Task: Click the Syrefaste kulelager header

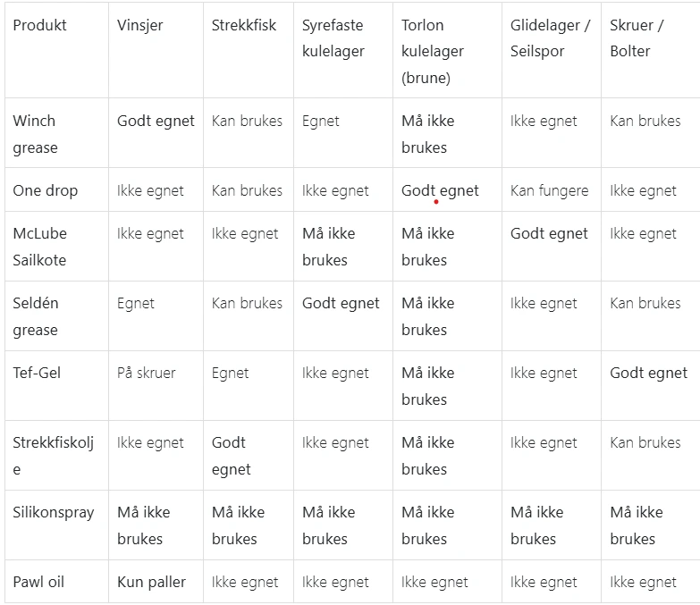Action: (333, 38)
